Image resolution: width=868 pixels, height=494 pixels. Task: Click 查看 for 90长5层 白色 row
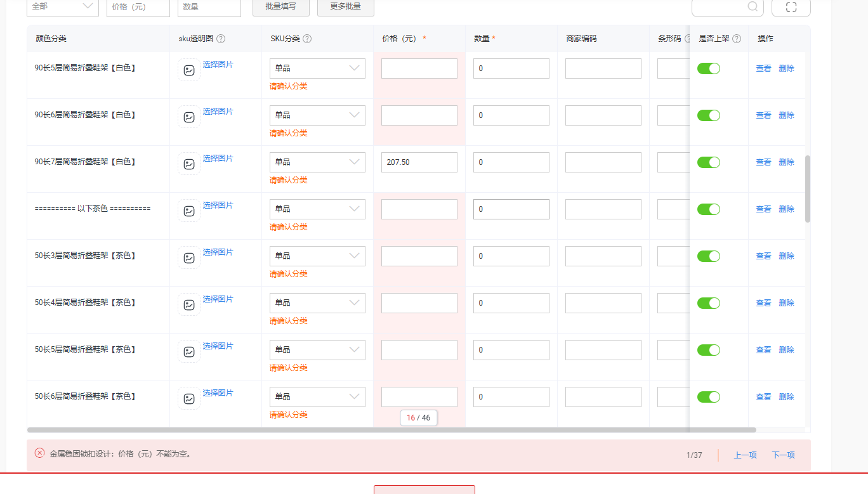pos(763,68)
